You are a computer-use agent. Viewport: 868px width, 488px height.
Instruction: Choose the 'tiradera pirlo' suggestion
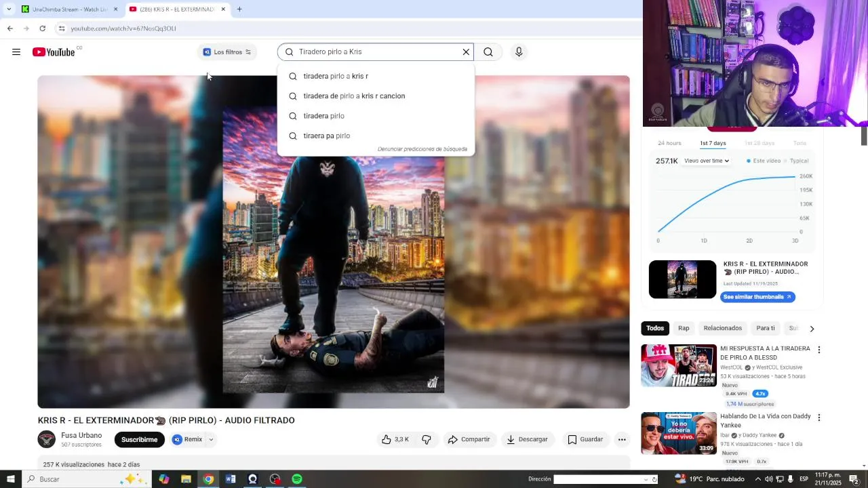(376, 116)
